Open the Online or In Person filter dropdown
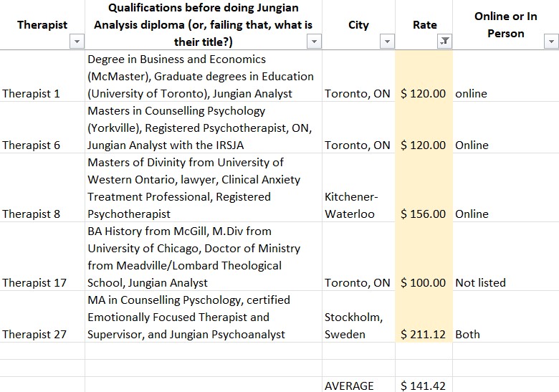 [551, 42]
